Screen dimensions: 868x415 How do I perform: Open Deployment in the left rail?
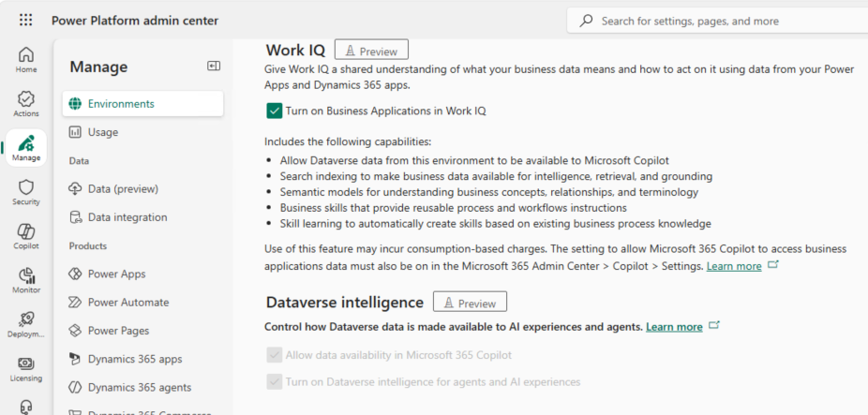26,325
